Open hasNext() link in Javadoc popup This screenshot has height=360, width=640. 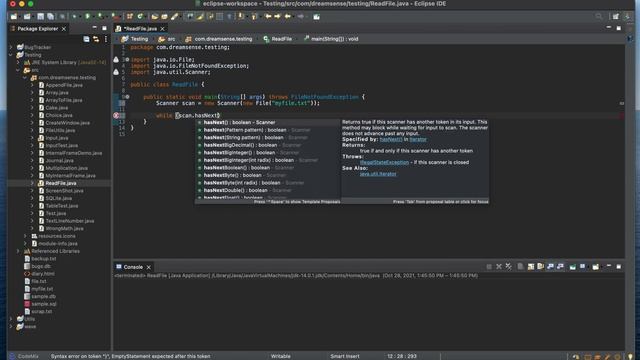click(391, 139)
